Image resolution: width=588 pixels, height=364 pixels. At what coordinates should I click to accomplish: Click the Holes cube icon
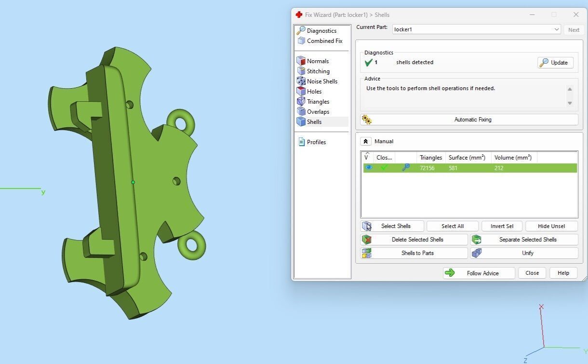[301, 92]
